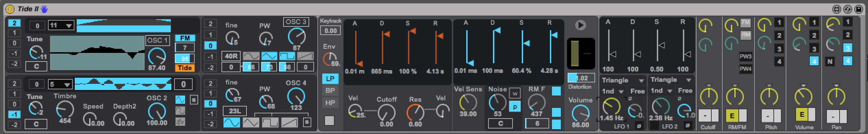Open LFO 2 Triangle waveform dropdown
Screen dimensions: 868x134
[671, 80]
